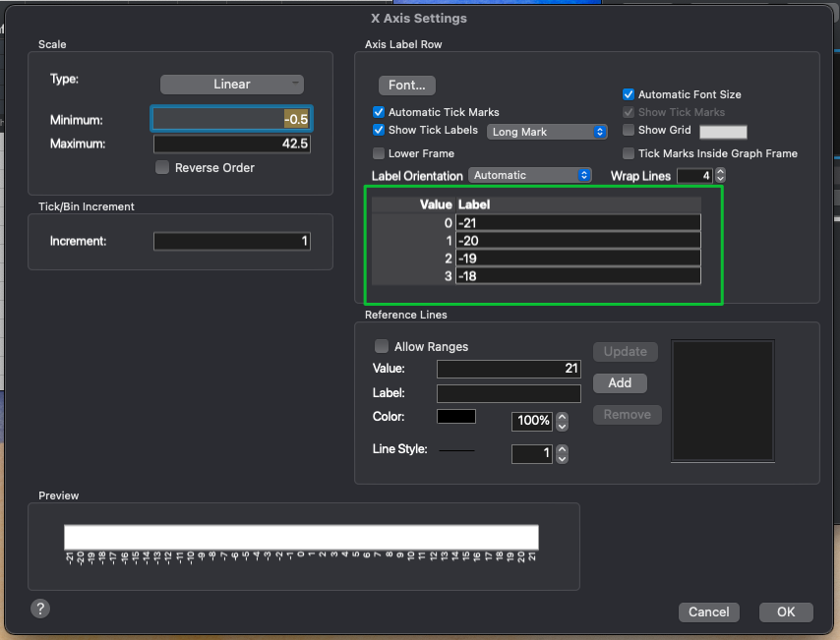Enable the Lower Frame option
840x640 pixels.
click(x=379, y=152)
